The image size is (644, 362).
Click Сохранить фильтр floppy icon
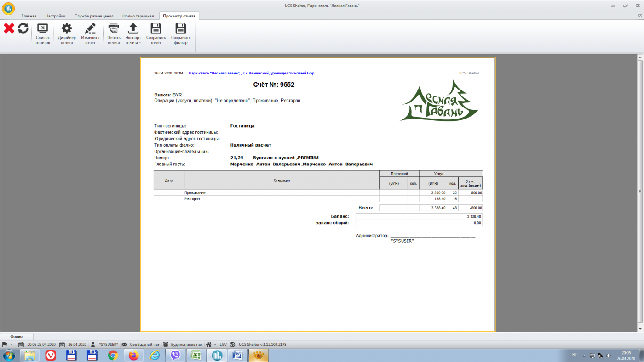[181, 34]
